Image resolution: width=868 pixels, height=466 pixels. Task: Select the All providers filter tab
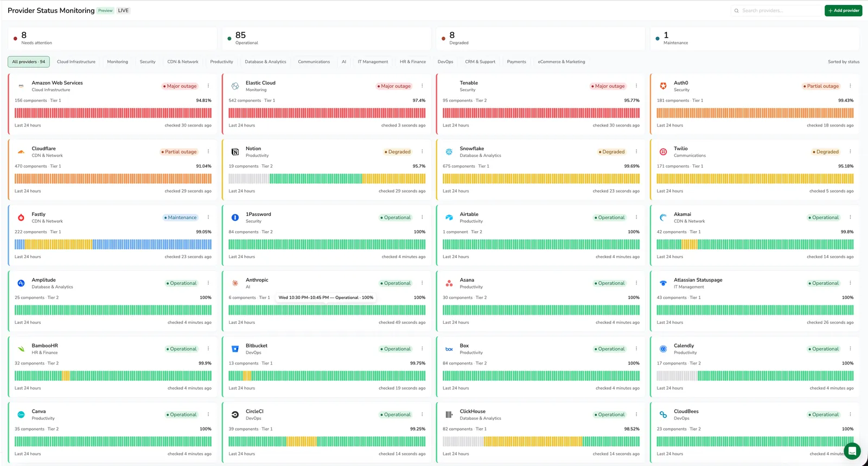29,62
